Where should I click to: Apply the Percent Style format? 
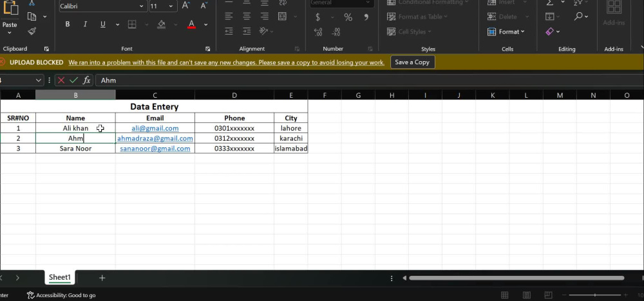pyautogui.click(x=348, y=17)
